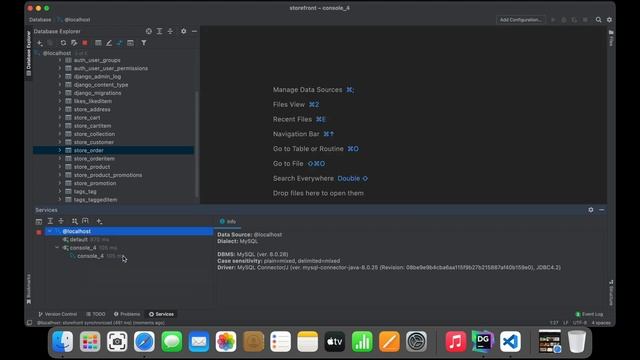Image resolution: width=640 pixels, height=360 pixels.
Task: Collapse the console_4 group in Services
Action: 57,248
